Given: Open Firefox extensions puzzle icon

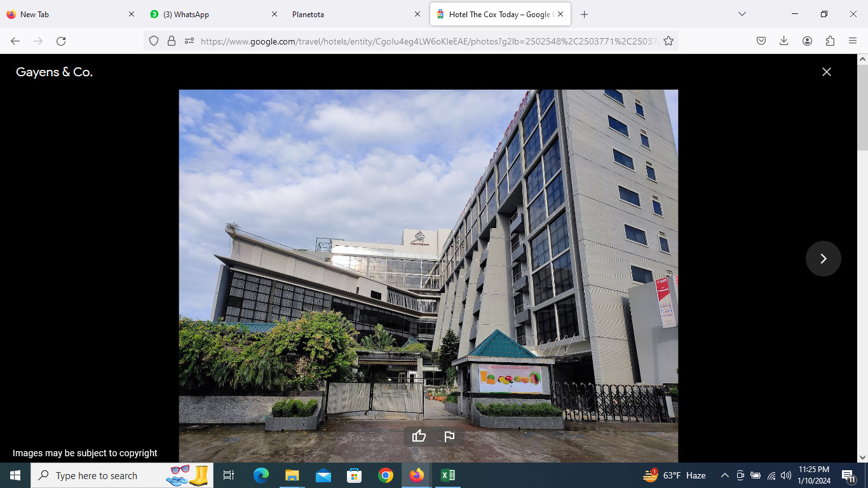Looking at the screenshot, I should tap(830, 41).
